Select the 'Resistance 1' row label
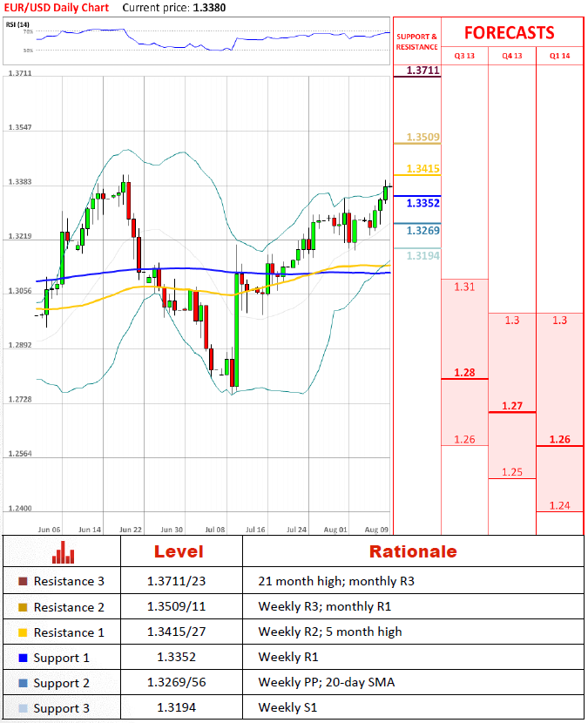The height and width of the screenshot is (723, 588). (x=69, y=632)
